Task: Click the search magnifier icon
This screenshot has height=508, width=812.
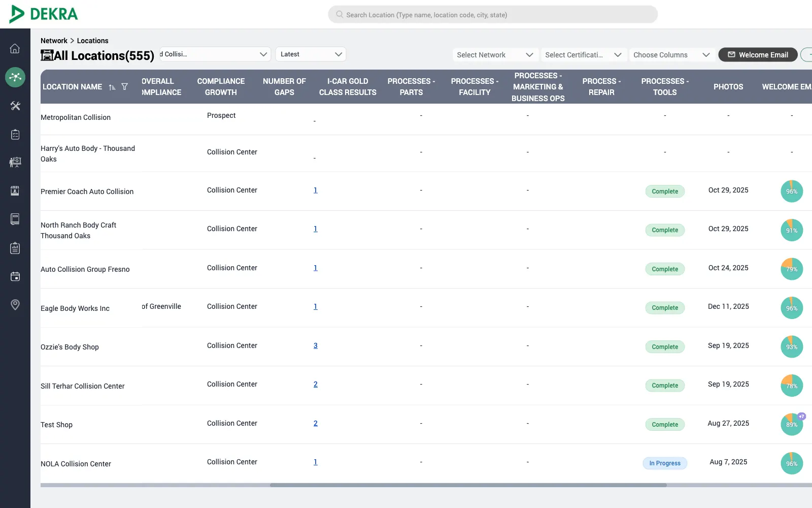Action: click(x=340, y=15)
